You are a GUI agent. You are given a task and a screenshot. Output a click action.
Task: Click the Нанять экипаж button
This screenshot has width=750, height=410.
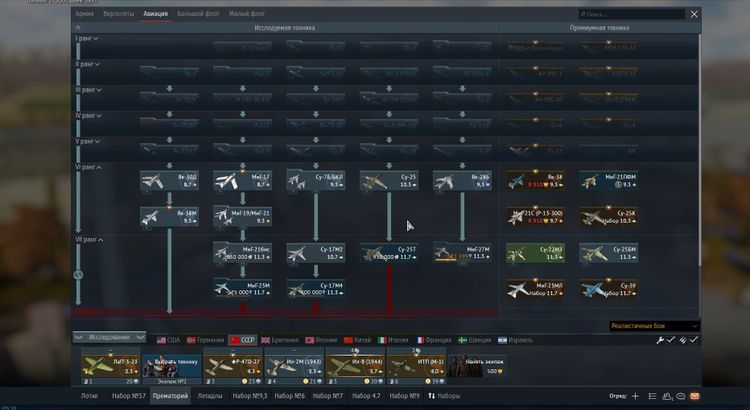tap(476, 365)
